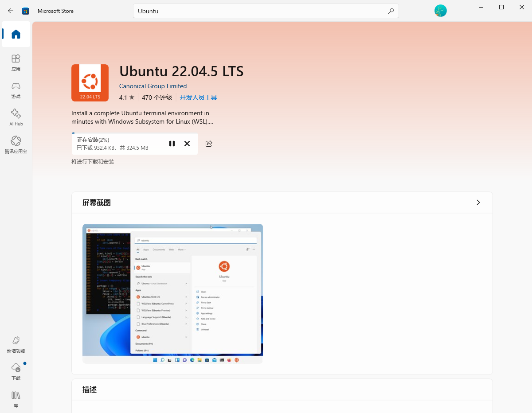Expand the 屏幕截图 section chevron
The width and height of the screenshot is (532, 413).
pyautogui.click(x=478, y=203)
